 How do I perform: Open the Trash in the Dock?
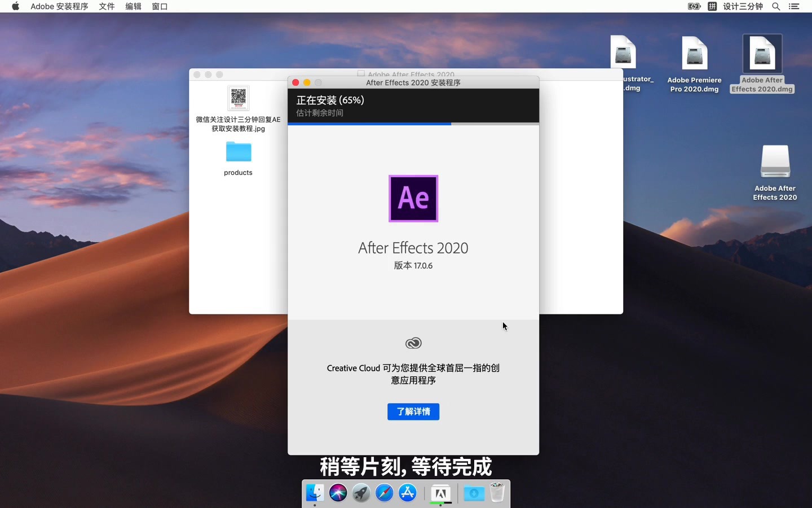[497, 493]
